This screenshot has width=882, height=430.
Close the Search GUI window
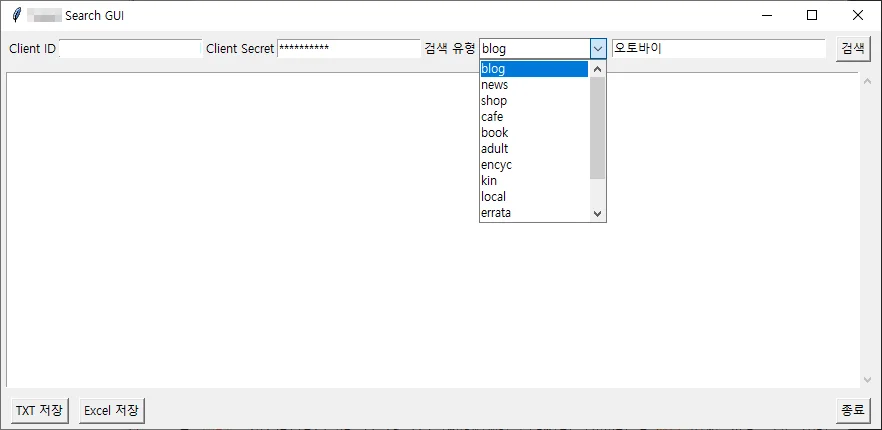[857, 16]
